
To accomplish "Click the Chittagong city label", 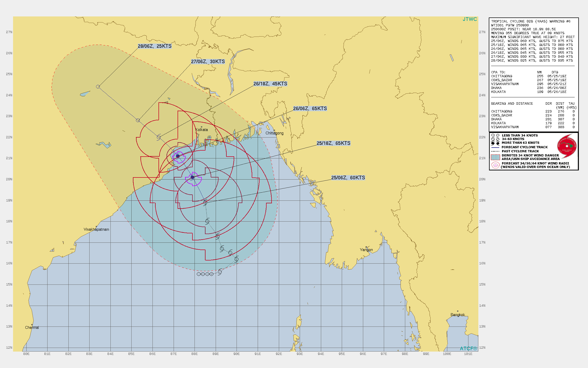I will click(274, 133).
